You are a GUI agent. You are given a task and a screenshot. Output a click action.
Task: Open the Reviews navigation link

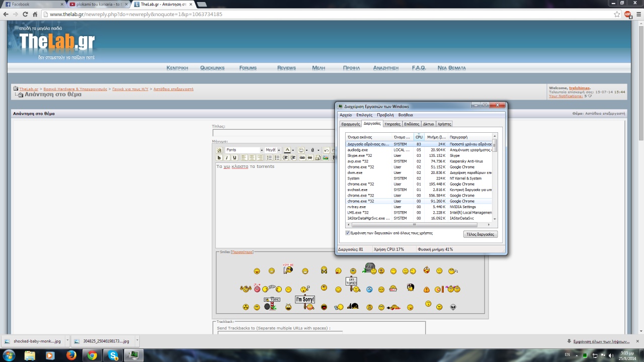pyautogui.click(x=286, y=68)
